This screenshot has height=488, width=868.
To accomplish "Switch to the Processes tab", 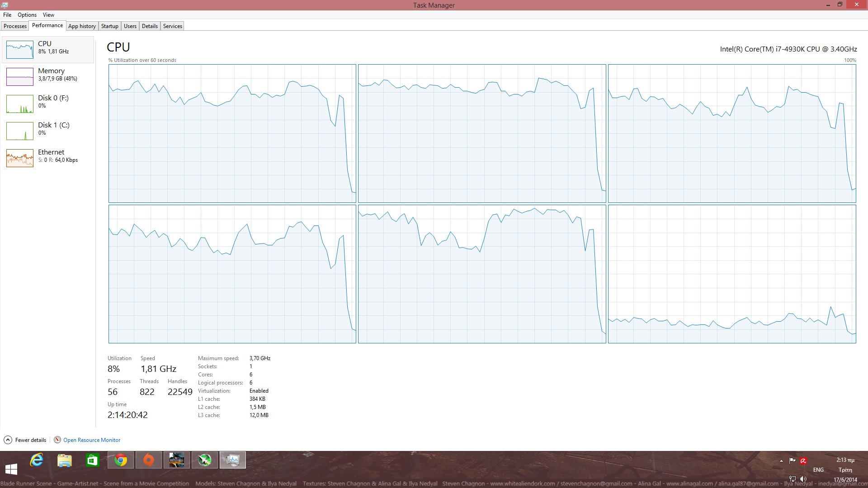I will (15, 26).
